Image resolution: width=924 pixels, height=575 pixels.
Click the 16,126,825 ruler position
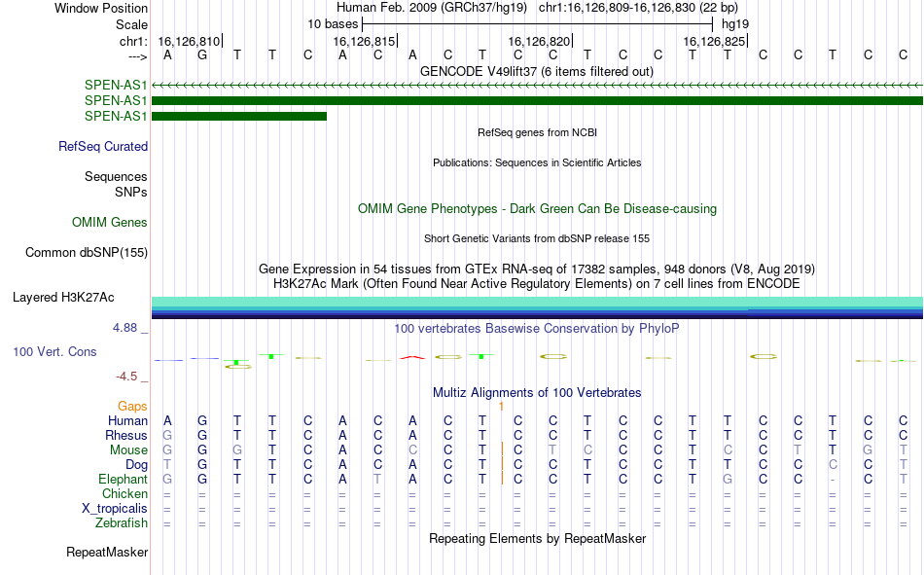(x=714, y=41)
